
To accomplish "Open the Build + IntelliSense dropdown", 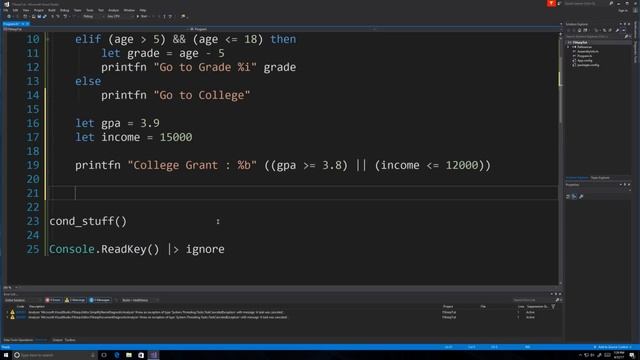I will click(x=139, y=300).
